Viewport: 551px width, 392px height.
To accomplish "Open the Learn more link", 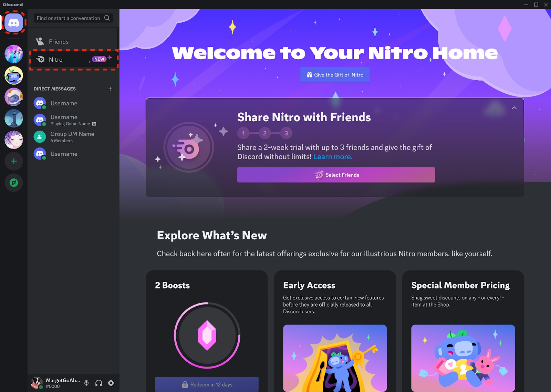I will coord(332,156).
